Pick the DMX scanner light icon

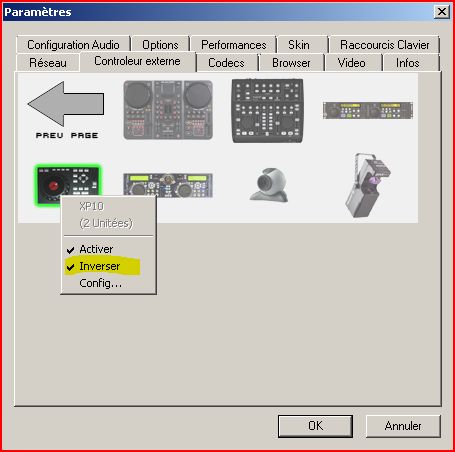[x=368, y=185]
